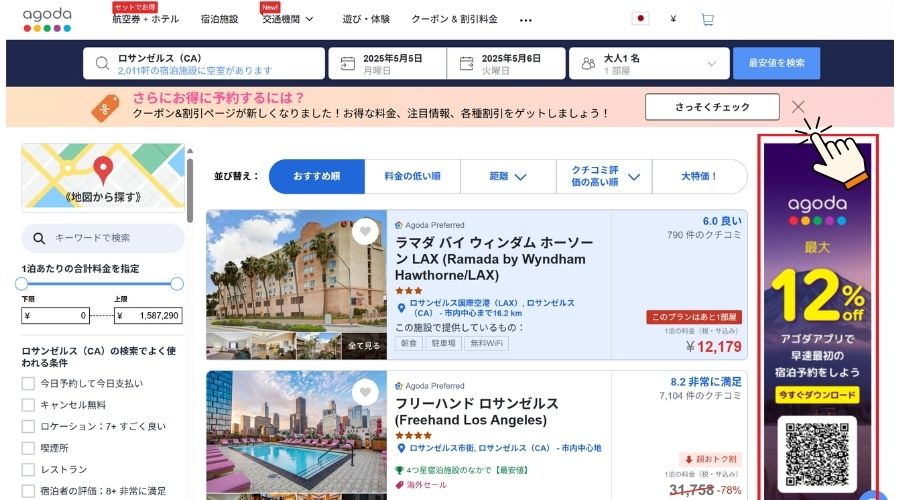The width and height of the screenshot is (900, 500).
Task: Save Ramada hotel with heart icon
Action: pos(365,231)
